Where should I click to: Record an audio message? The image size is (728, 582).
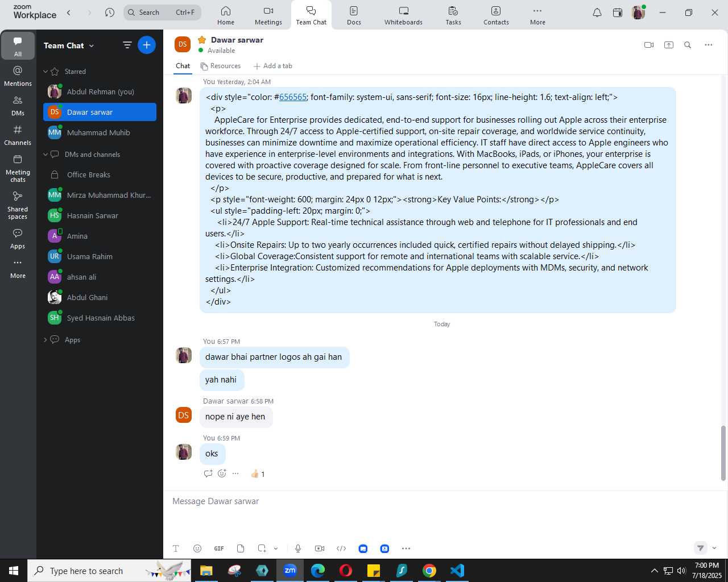pos(298,548)
